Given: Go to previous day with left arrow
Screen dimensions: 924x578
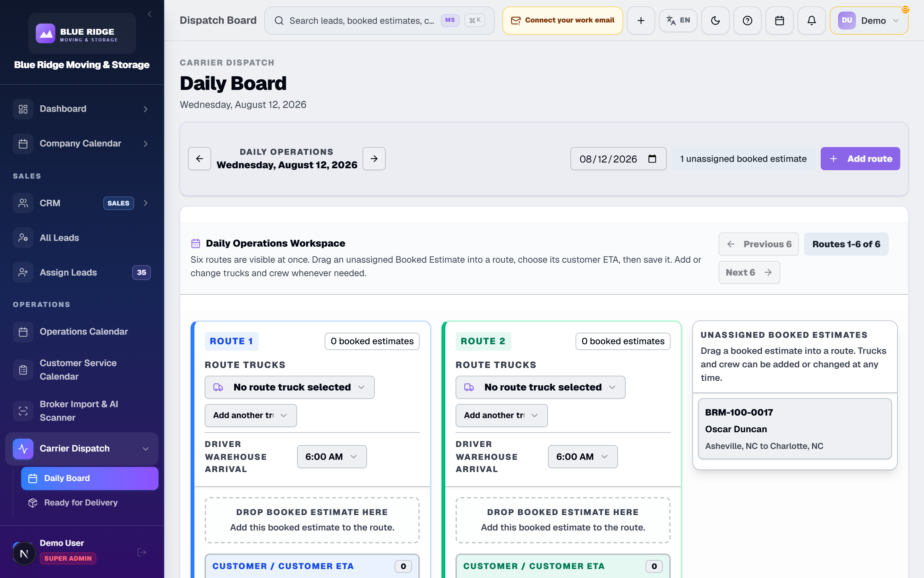Looking at the screenshot, I should [199, 159].
